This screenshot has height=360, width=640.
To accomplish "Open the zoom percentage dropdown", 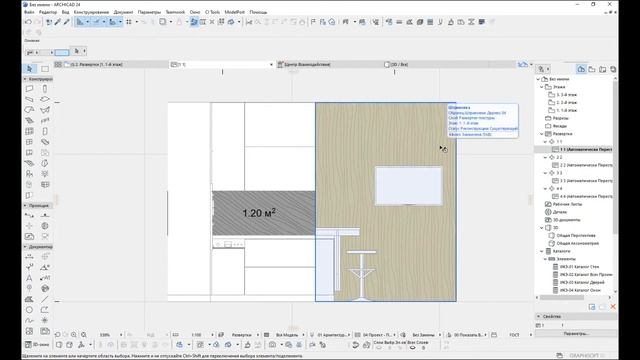I will pyautogui.click(x=121, y=335).
